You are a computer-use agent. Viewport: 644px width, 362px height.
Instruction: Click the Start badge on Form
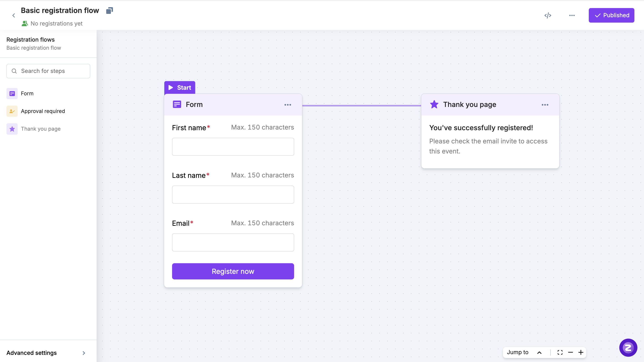click(x=180, y=87)
